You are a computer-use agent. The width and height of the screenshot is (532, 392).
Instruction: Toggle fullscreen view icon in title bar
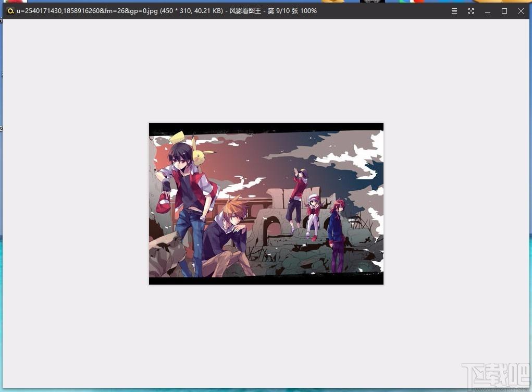471,11
